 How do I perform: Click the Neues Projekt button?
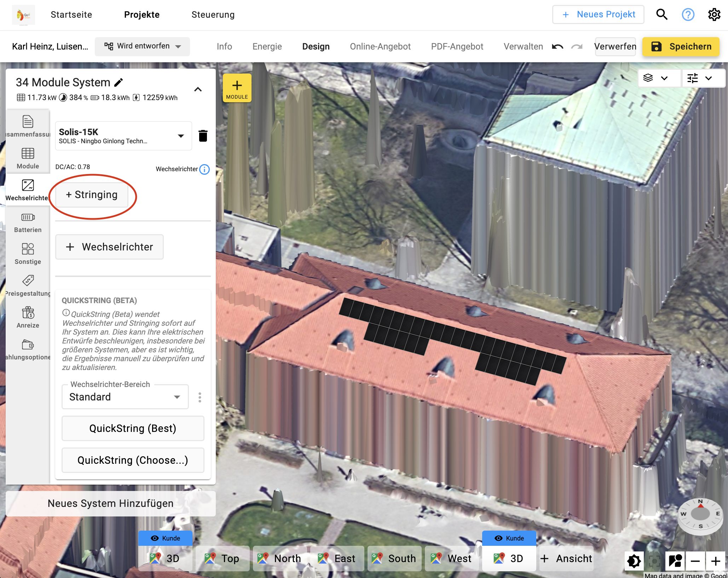pyautogui.click(x=598, y=15)
